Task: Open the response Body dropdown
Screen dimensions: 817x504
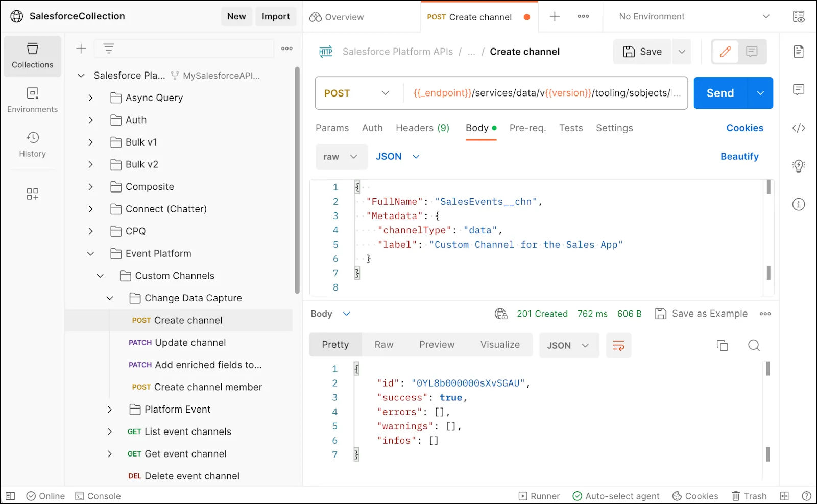Action: [330, 314]
